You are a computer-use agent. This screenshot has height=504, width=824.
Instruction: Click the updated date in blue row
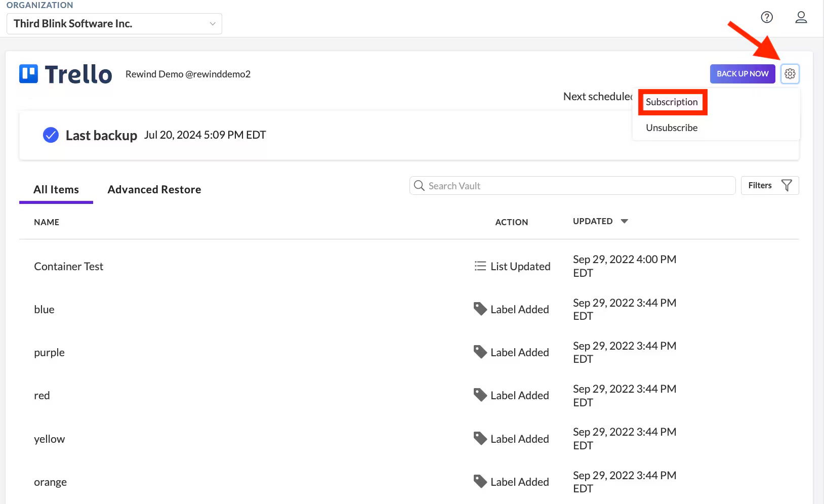point(625,309)
